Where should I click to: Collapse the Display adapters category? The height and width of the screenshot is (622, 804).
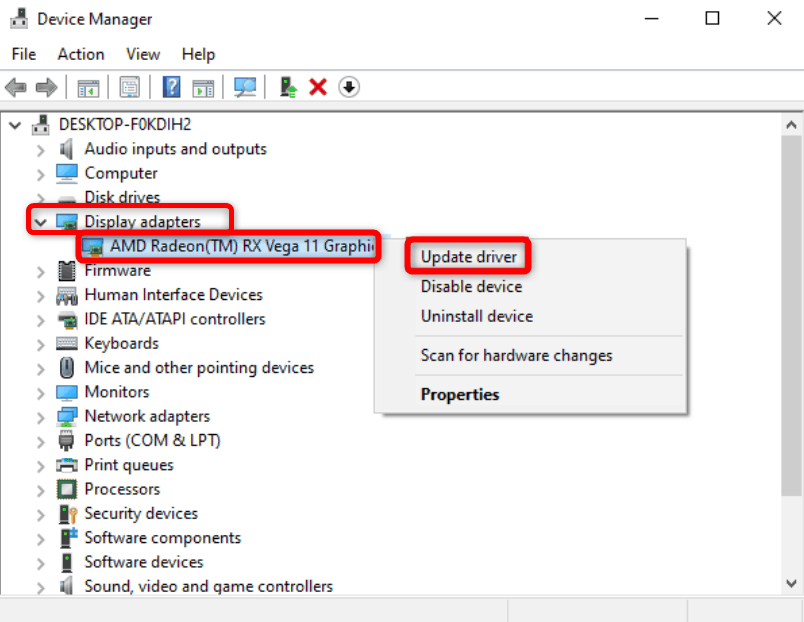click(x=40, y=221)
